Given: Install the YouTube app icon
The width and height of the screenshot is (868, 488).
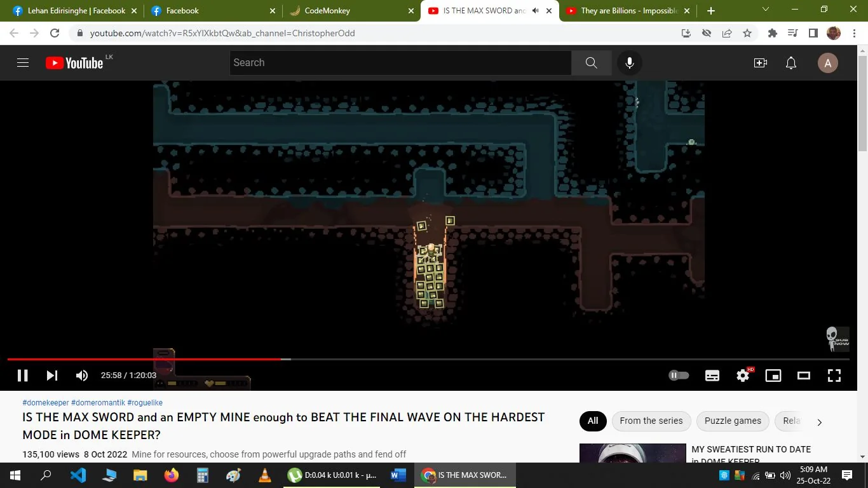Looking at the screenshot, I should point(686,33).
